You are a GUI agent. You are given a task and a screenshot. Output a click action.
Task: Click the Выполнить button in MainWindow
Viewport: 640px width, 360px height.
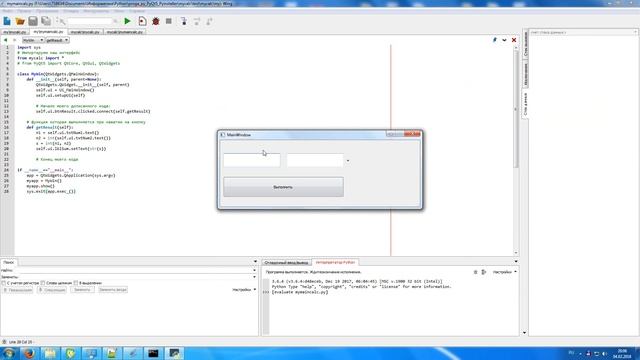[283, 187]
